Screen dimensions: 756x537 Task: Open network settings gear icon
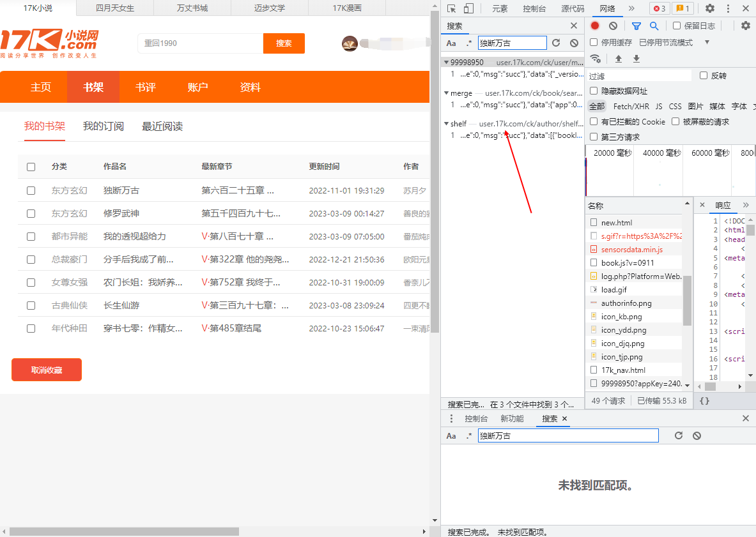pos(745,26)
